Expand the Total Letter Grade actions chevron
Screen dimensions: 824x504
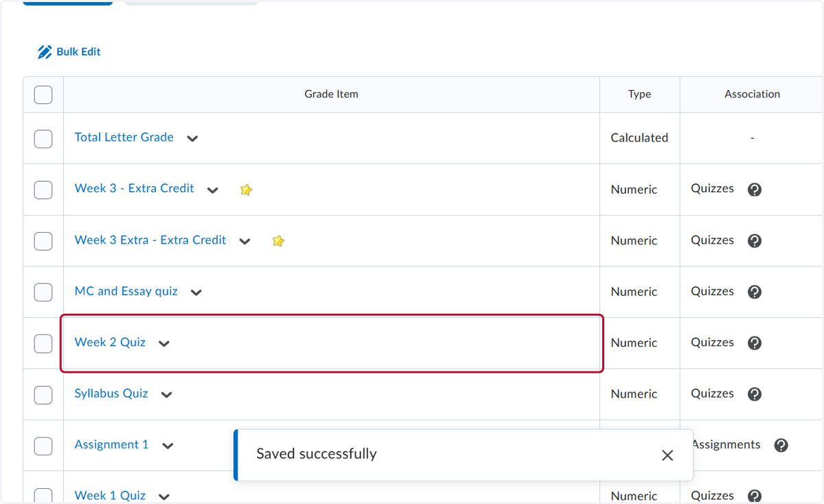[x=193, y=139]
